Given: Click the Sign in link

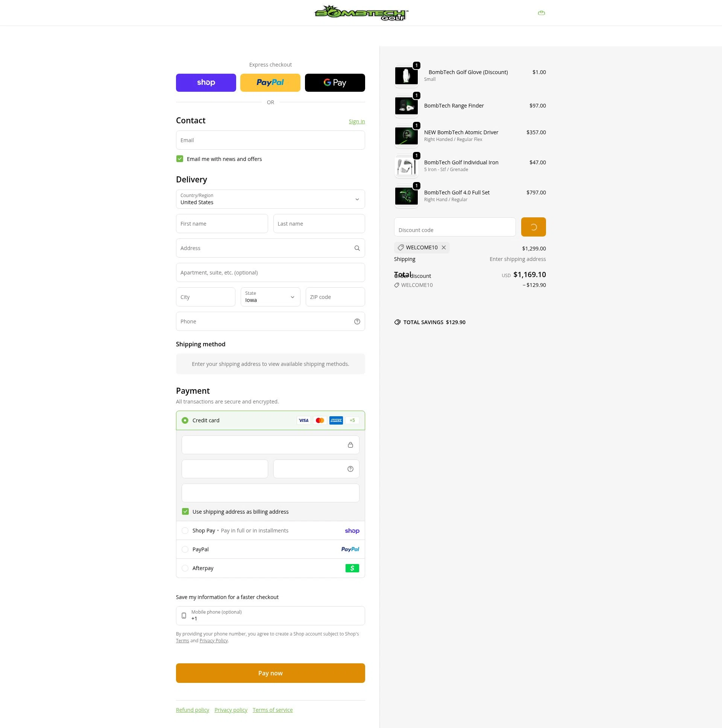Looking at the screenshot, I should pos(356,121).
